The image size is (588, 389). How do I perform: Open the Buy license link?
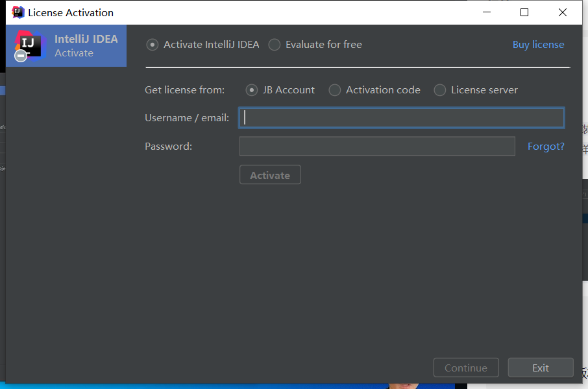pos(538,45)
